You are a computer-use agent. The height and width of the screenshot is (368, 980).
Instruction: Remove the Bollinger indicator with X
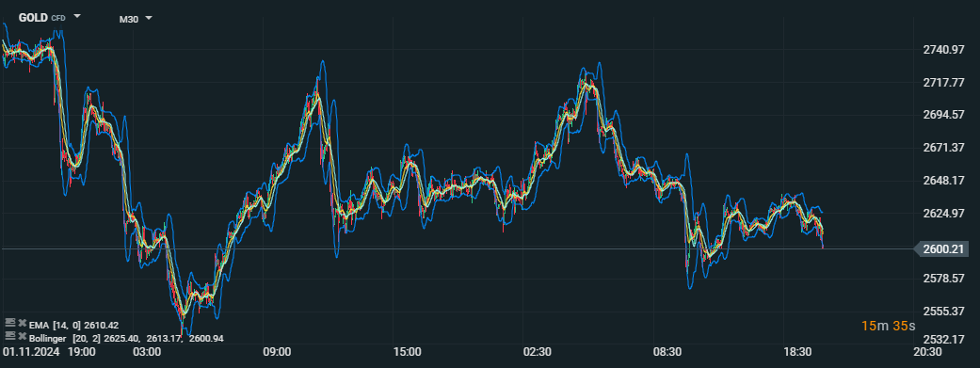23,336
